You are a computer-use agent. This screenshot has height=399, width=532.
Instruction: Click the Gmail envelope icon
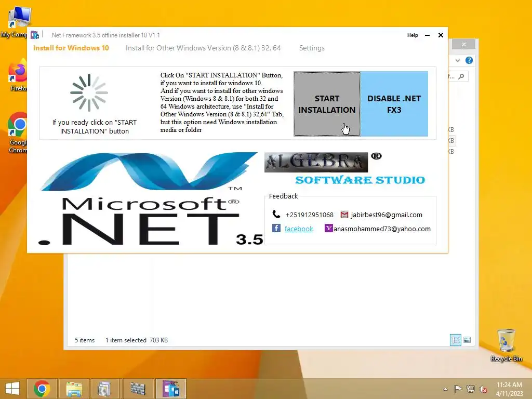tap(344, 215)
